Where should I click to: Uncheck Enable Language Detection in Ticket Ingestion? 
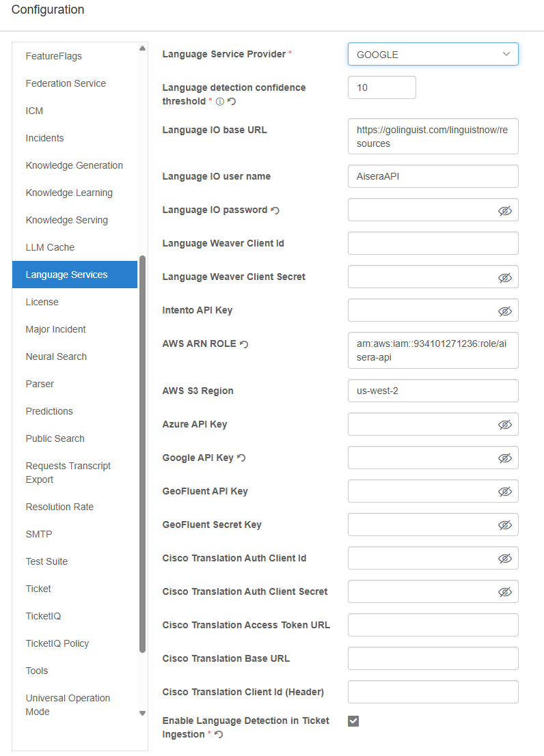pos(353,721)
